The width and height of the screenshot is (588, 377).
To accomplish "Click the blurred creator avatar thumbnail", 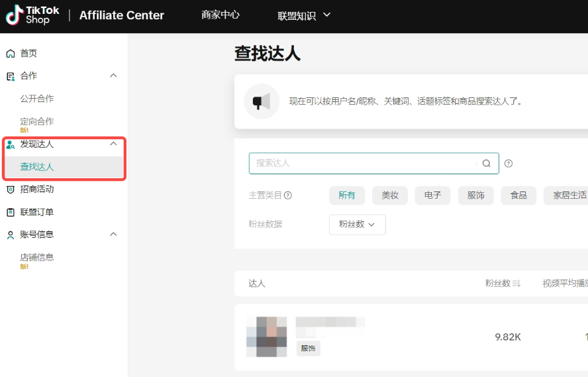I will point(267,337).
